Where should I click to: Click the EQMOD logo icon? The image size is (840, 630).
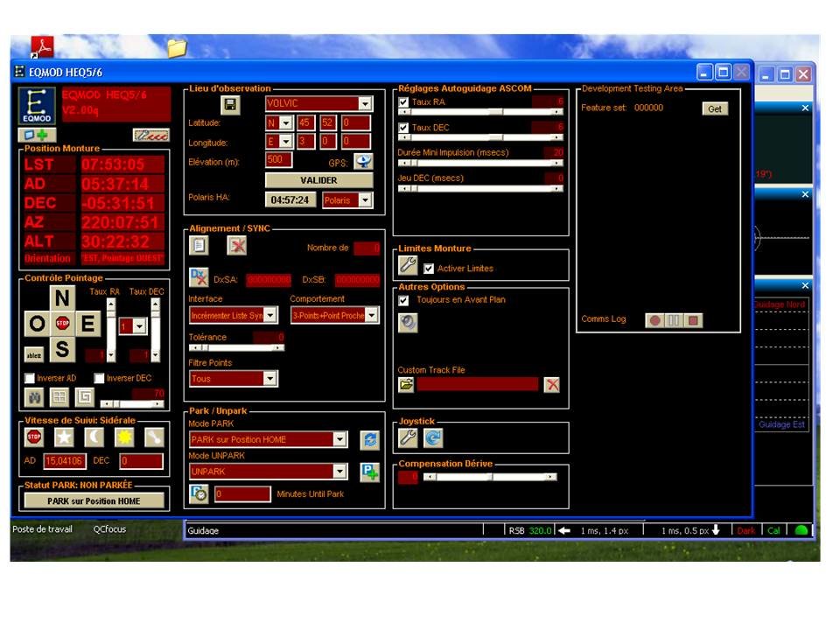(x=37, y=106)
